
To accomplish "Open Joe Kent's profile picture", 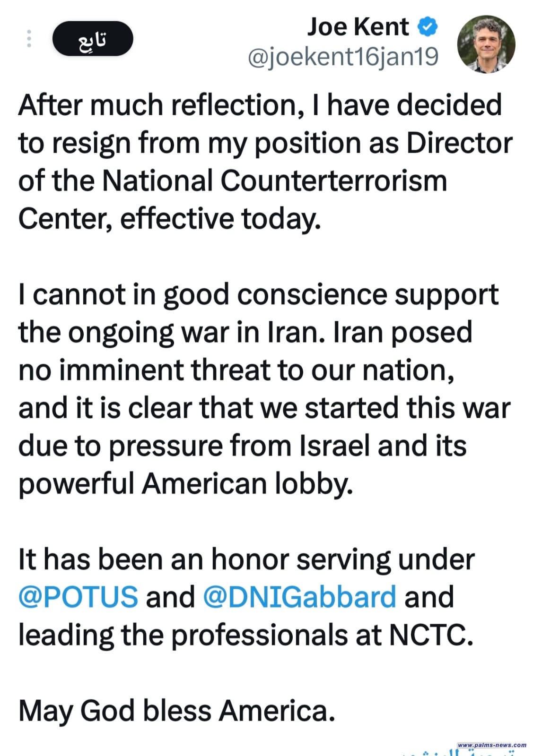I will [486, 44].
